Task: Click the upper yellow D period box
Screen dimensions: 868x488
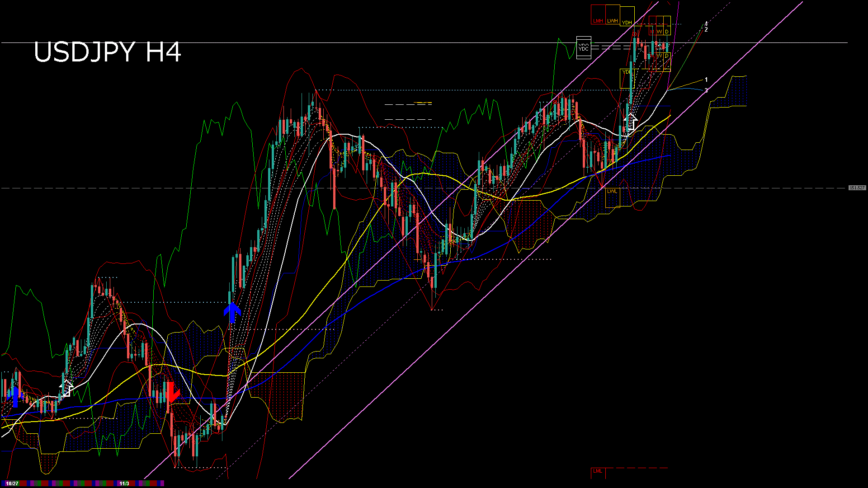Action: point(667,32)
